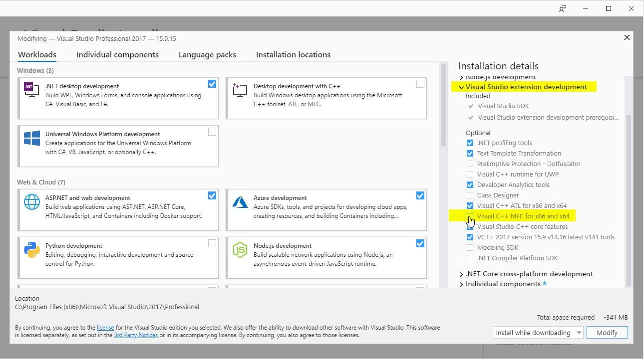This screenshot has width=644, height=359.
Task: Click Visual Studio extension development prerequisites item
Action: point(548,118)
